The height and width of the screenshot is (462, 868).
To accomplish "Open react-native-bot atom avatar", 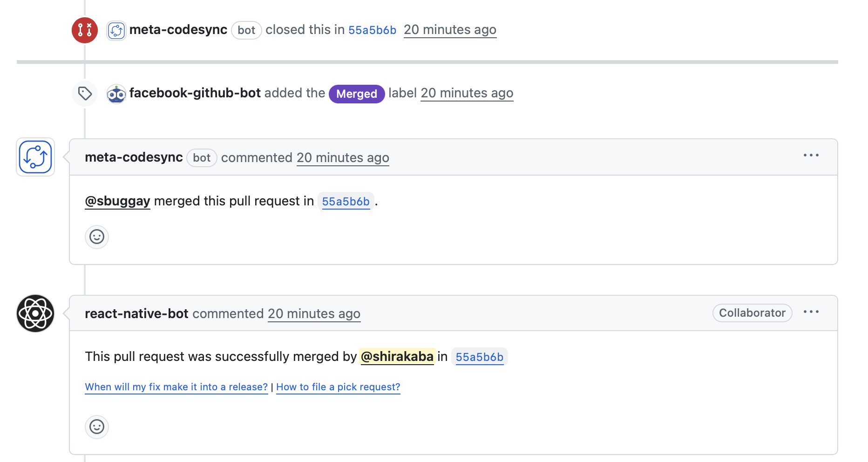I will pos(35,313).
